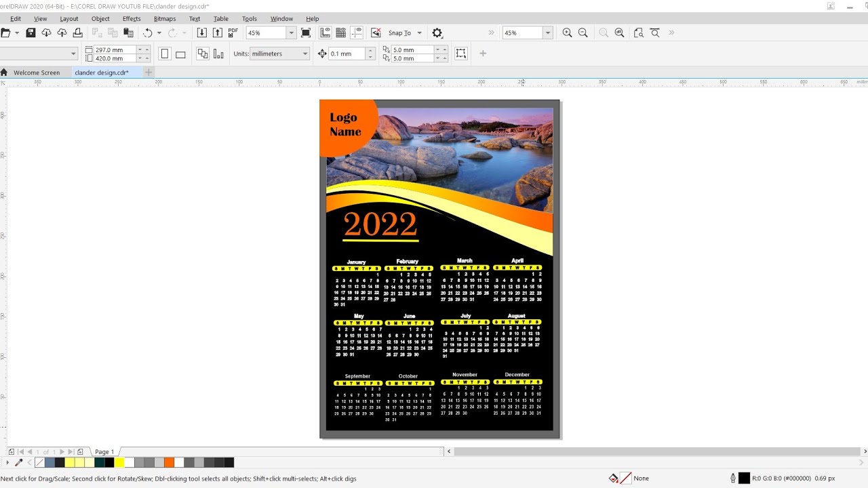Click the Save icon in the toolbar

point(31,33)
